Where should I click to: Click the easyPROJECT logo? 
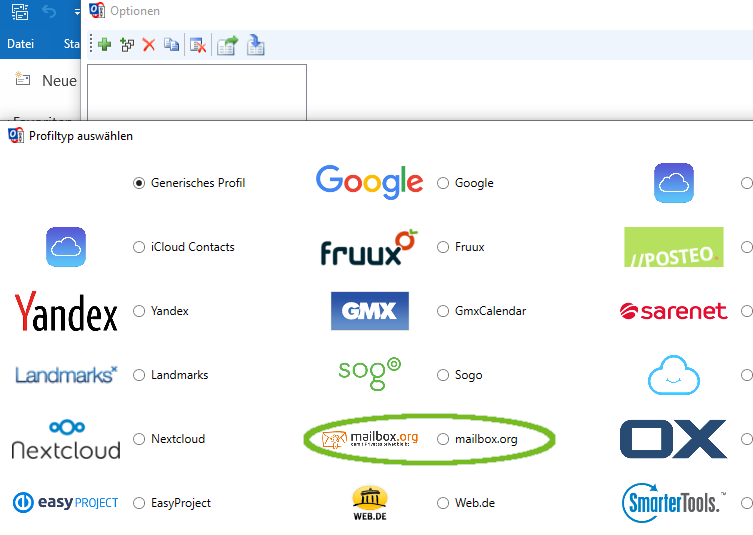coord(66,503)
